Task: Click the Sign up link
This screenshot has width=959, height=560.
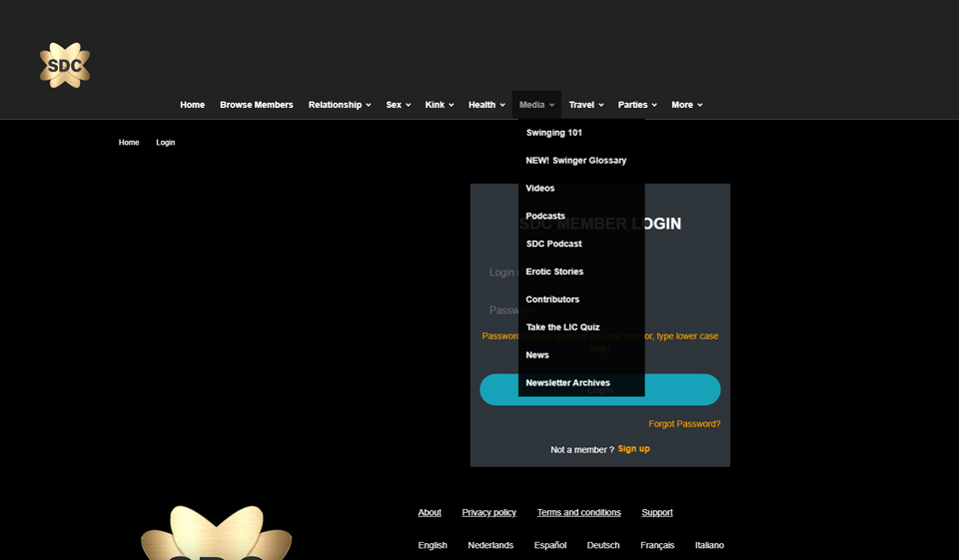Action: click(633, 449)
